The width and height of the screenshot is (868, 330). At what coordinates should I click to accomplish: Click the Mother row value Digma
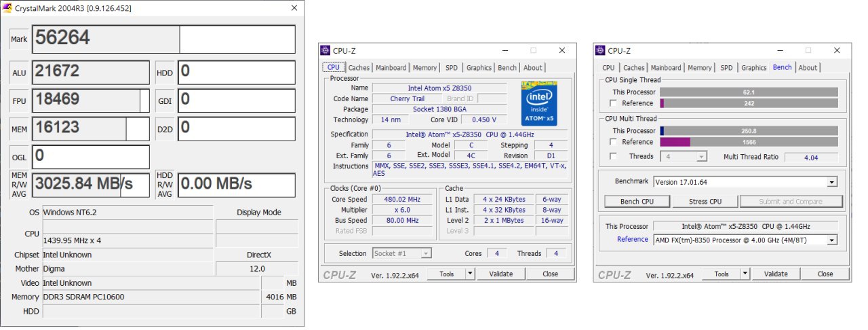(x=127, y=269)
